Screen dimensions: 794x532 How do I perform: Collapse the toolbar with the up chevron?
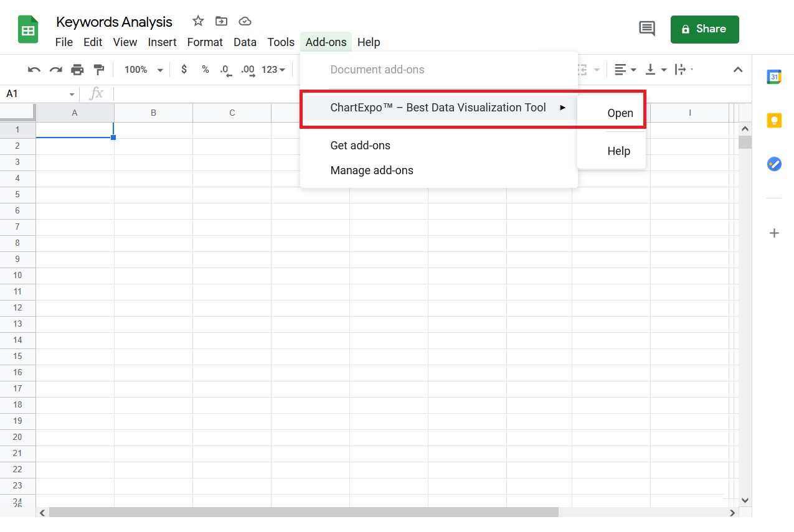pyautogui.click(x=738, y=70)
